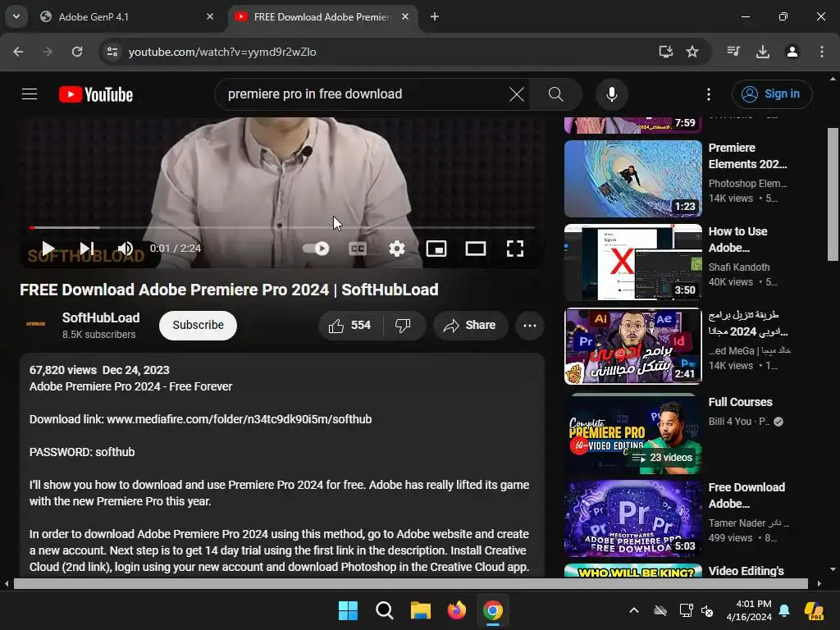Click the Premiere Elements video title

(x=747, y=156)
